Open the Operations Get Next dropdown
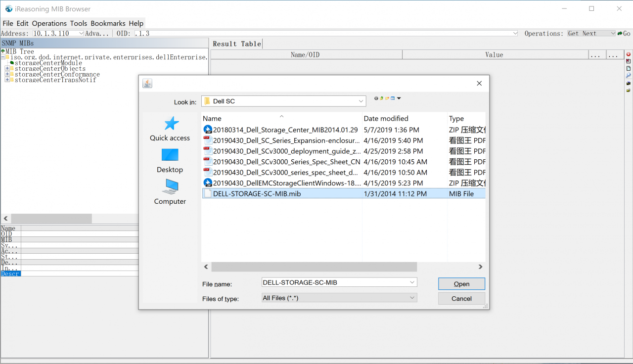Screen dimensions: 633x364 [613, 34]
